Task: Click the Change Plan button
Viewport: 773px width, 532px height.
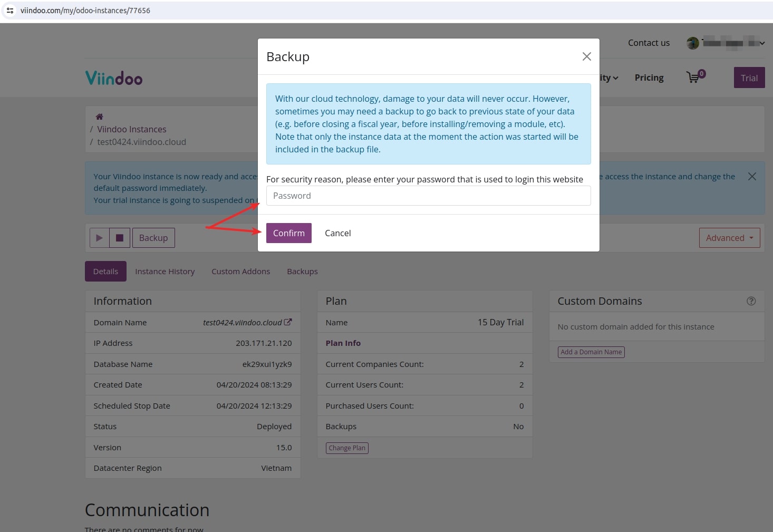Action: [x=347, y=448]
